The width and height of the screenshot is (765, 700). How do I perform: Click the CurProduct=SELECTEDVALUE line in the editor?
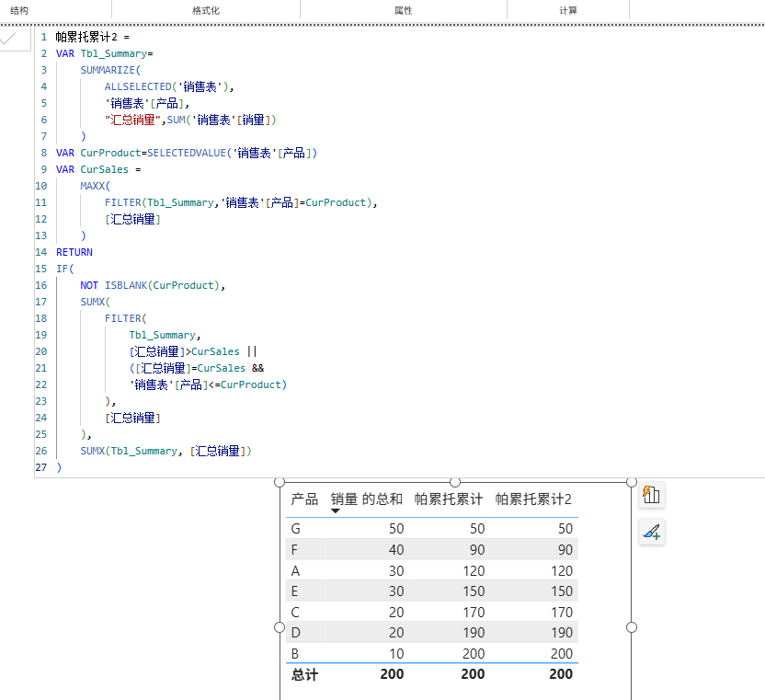[187, 153]
